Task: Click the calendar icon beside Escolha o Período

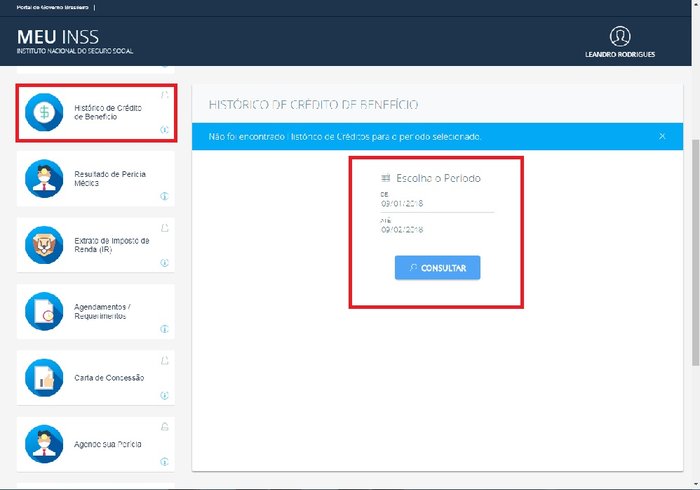Action: (386, 178)
